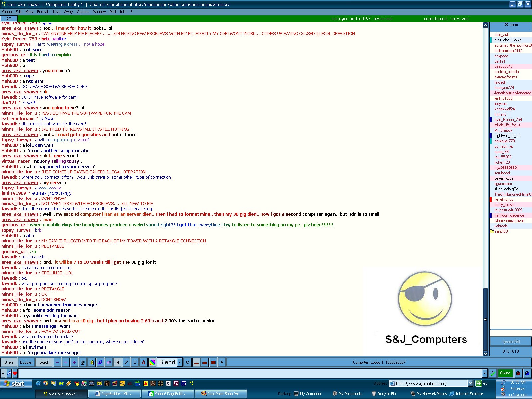This screenshot has height=399, width=532.
Task: Toggle bold text formatting
Action: 117,362
